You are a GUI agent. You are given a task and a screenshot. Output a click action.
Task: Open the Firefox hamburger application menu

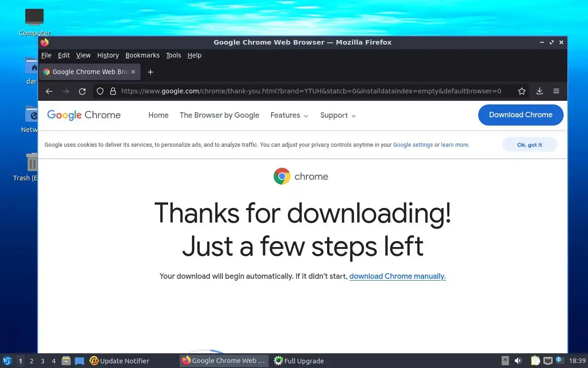click(556, 91)
